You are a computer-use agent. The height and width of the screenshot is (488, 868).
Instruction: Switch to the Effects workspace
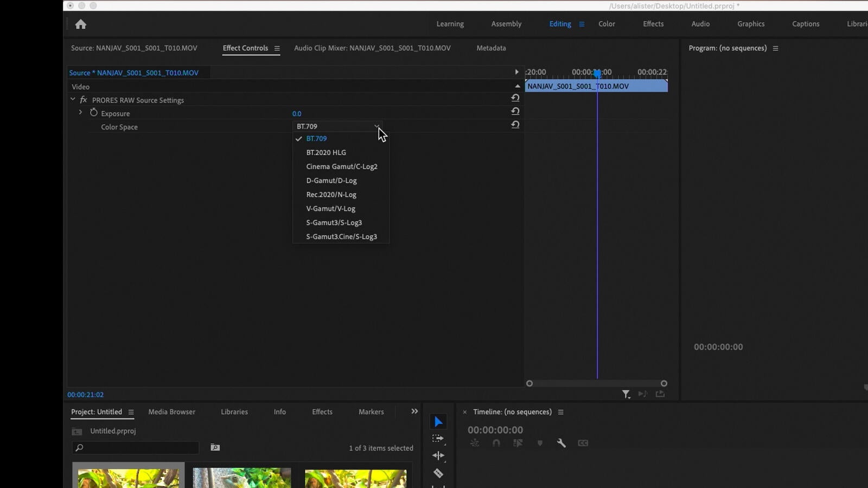653,24
